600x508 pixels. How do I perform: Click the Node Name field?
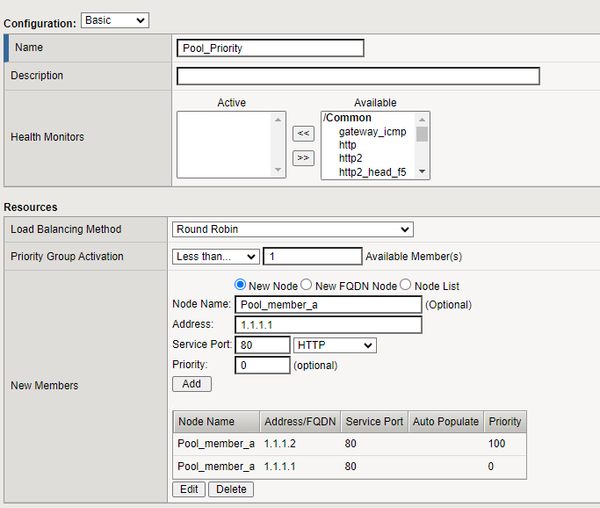coord(328,305)
